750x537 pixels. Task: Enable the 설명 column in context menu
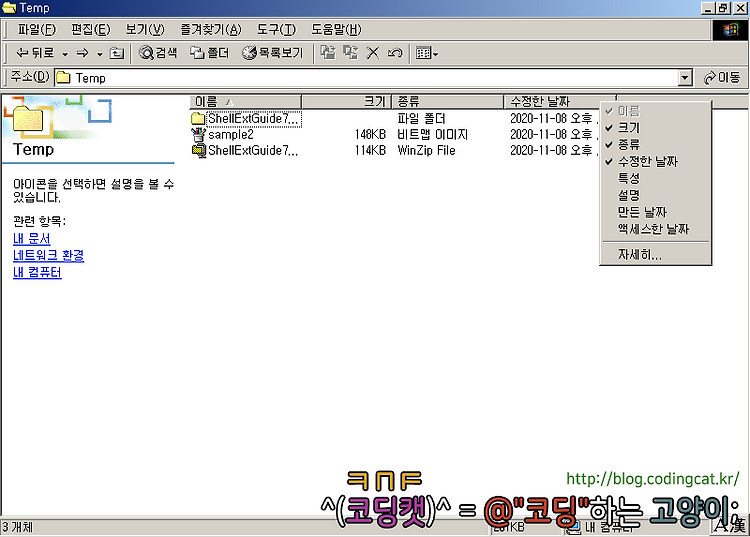click(655, 195)
